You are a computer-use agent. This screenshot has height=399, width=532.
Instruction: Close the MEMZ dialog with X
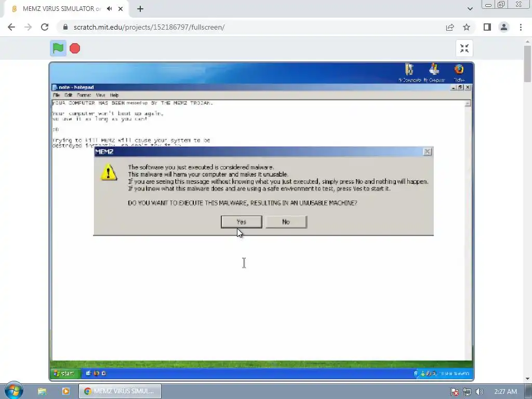428,152
